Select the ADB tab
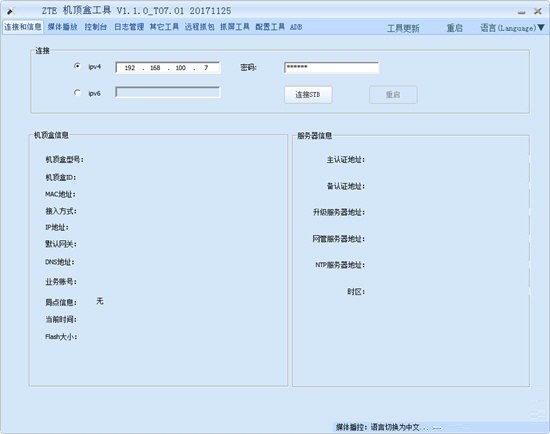This screenshot has height=434, width=550. click(296, 27)
